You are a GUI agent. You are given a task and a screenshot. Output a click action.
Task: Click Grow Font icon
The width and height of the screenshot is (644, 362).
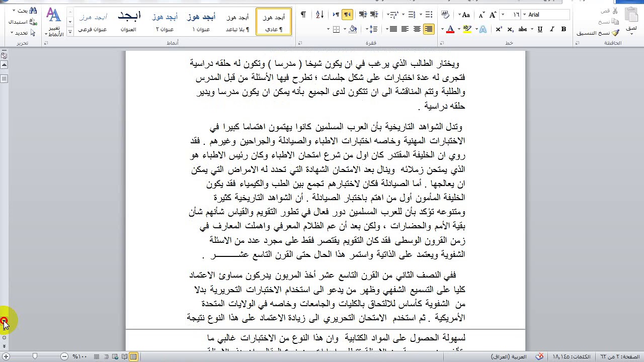(493, 15)
